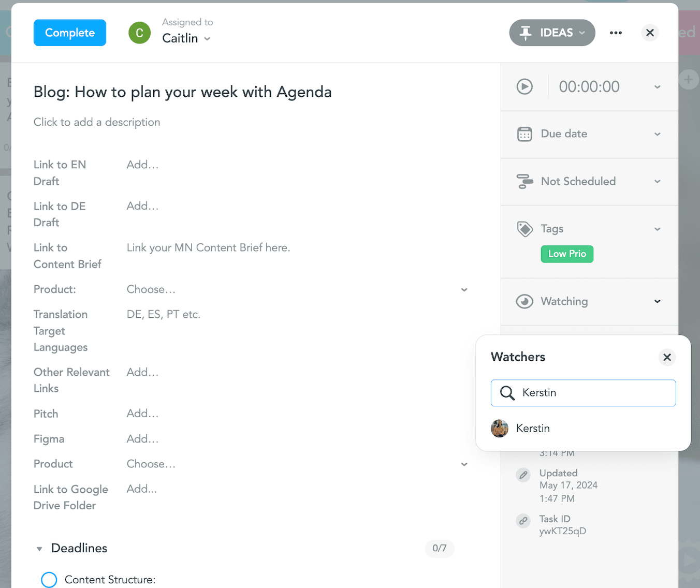Expand the first Product Choose dropdown
This screenshot has height=588, width=700.
[x=464, y=290]
